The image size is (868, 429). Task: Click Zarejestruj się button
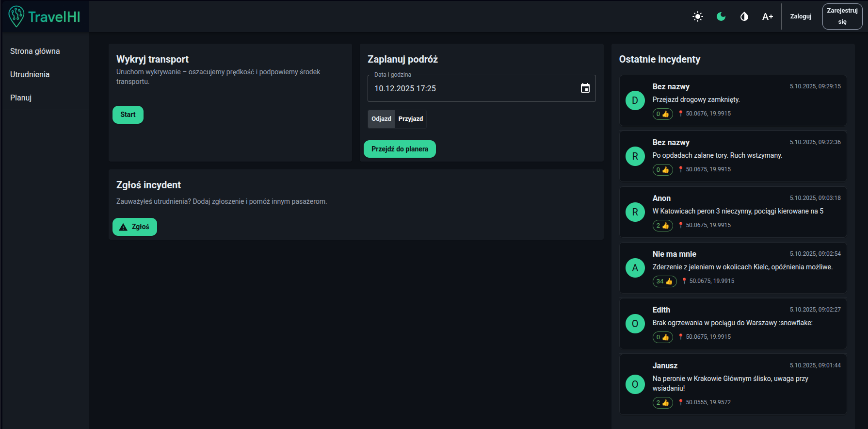point(842,16)
